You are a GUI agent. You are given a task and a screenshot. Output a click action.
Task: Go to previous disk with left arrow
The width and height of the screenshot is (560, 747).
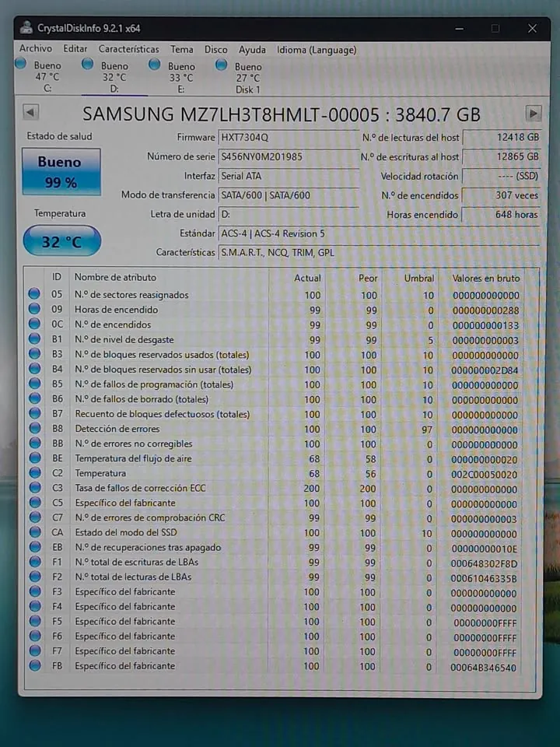pyautogui.click(x=30, y=112)
